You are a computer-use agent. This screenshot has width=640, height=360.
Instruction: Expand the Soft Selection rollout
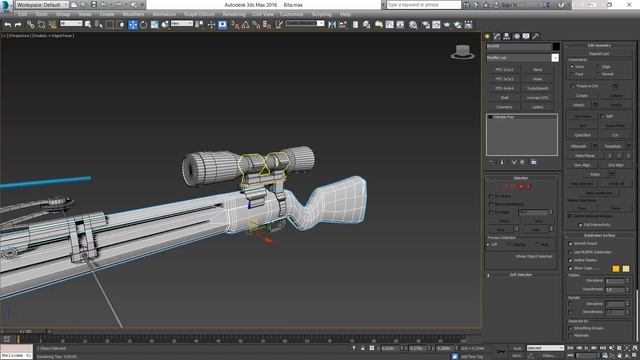pyautogui.click(x=521, y=275)
